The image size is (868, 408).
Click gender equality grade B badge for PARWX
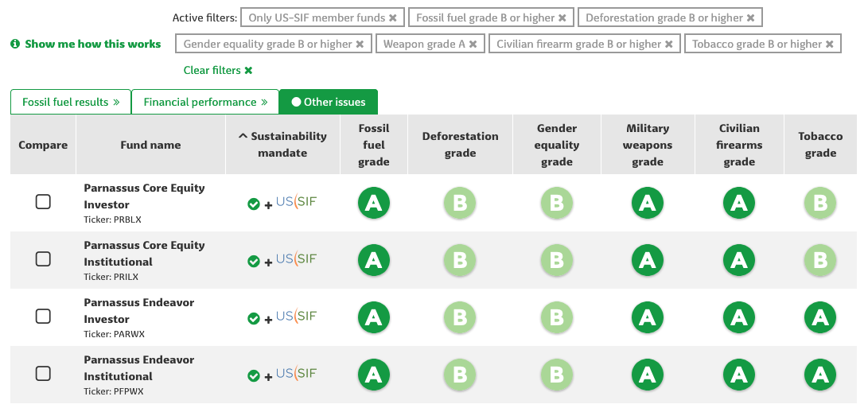click(x=556, y=317)
